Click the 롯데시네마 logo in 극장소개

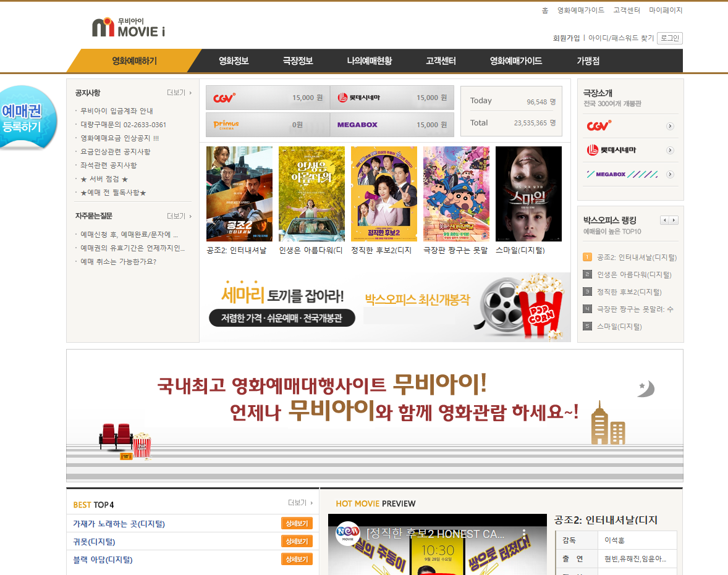click(x=611, y=150)
